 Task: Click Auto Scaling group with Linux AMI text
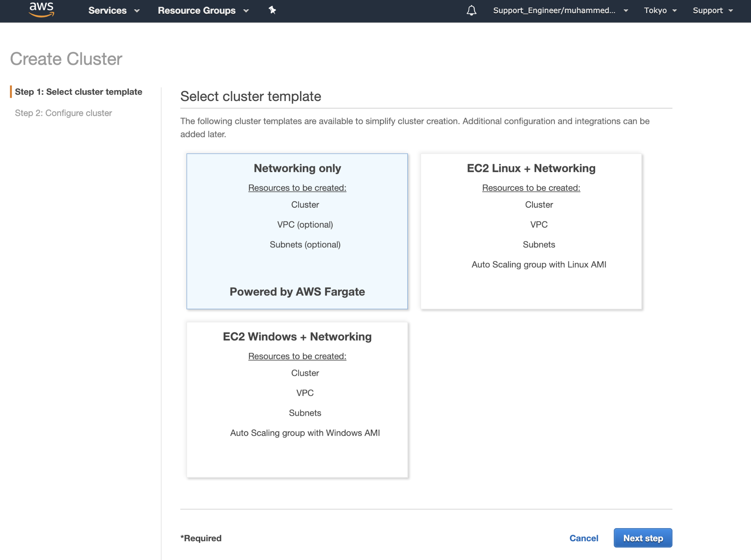click(538, 265)
